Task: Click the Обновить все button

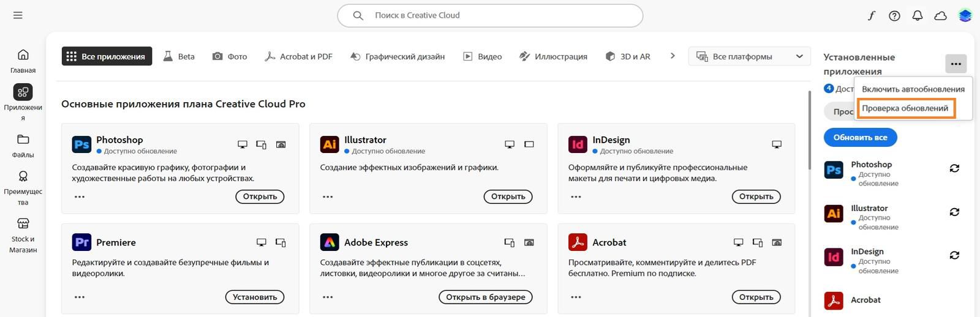Action: pyautogui.click(x=860, y=137)
